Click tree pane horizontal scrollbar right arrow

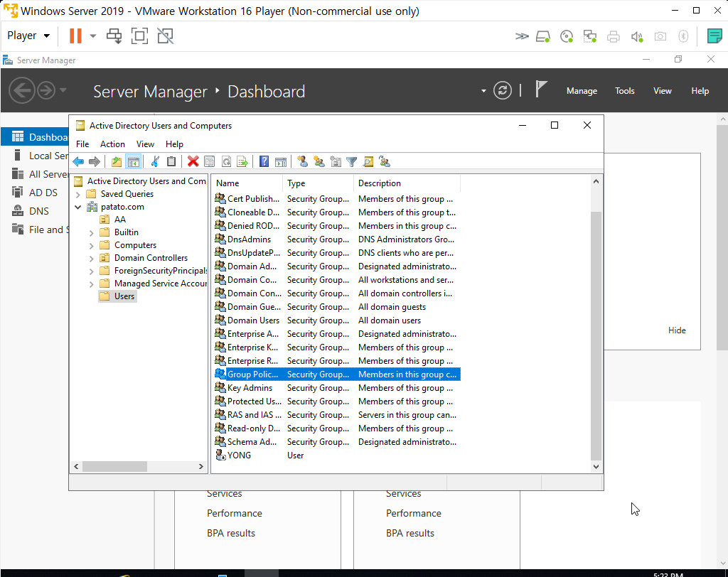coord(201,467)
